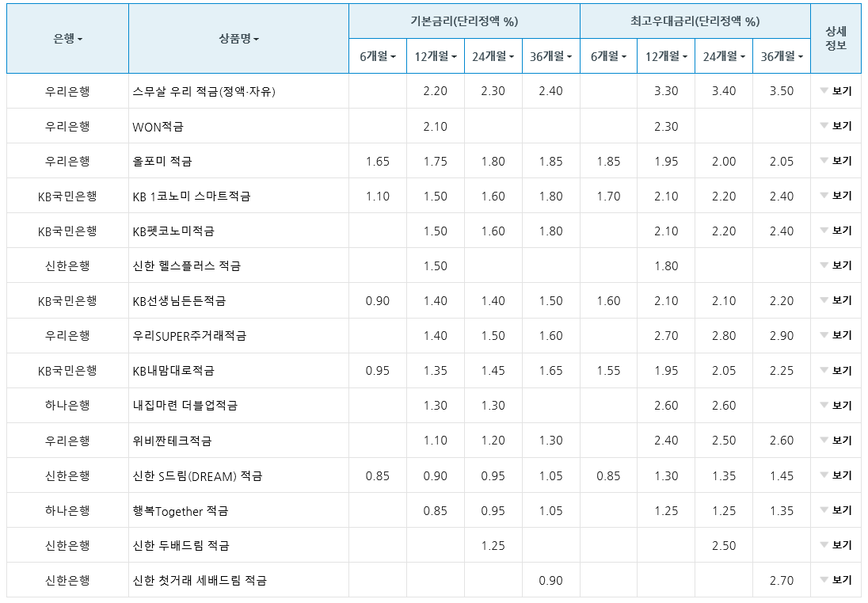
Task: Sort 기본금리 6개월 column
Action: [x=378, y=56]
